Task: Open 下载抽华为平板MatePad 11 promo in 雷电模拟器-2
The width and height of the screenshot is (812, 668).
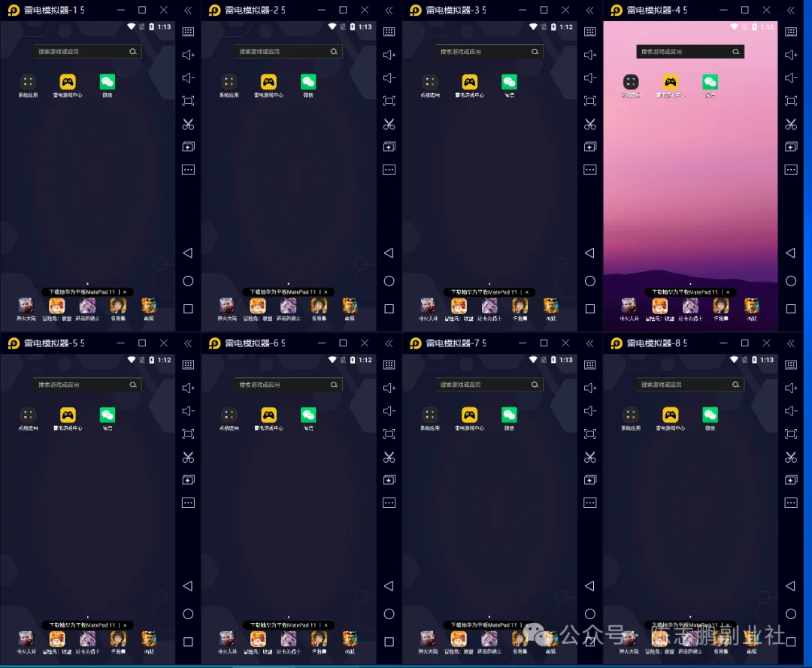Action: click(x=283, y=292)
